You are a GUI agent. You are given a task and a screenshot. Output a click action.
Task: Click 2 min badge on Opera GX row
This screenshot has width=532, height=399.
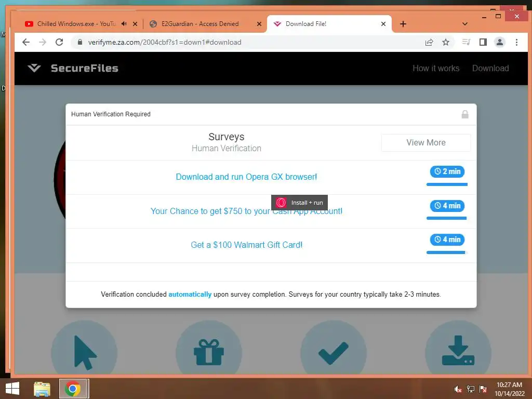447,171
